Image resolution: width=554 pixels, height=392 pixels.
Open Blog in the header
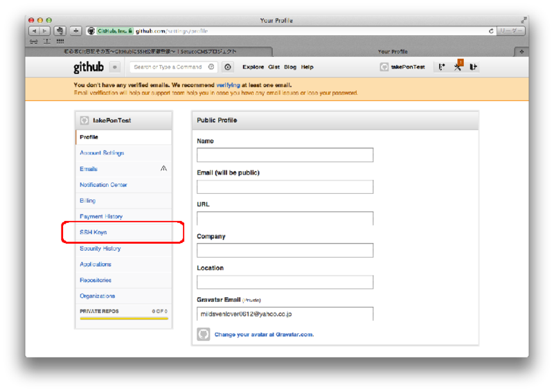(x=290, y=66)
